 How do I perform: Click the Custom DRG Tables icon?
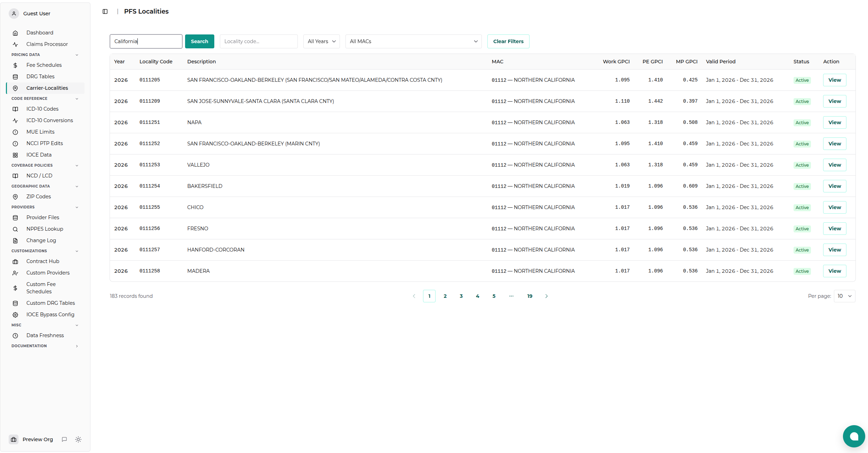point(15,303)
